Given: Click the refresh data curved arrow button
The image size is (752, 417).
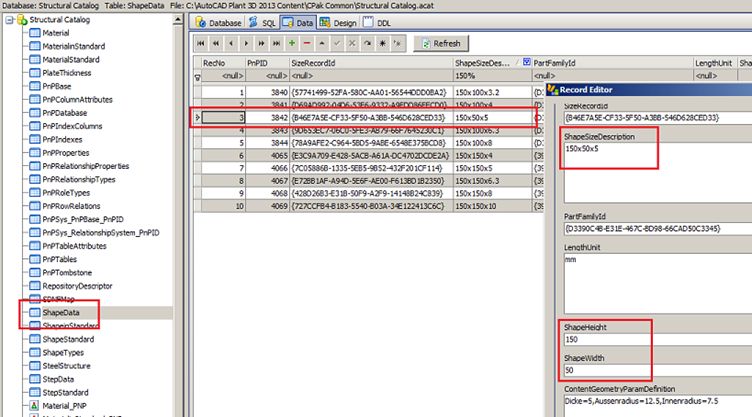Looking at the screenshot, I should coord(367,43).
